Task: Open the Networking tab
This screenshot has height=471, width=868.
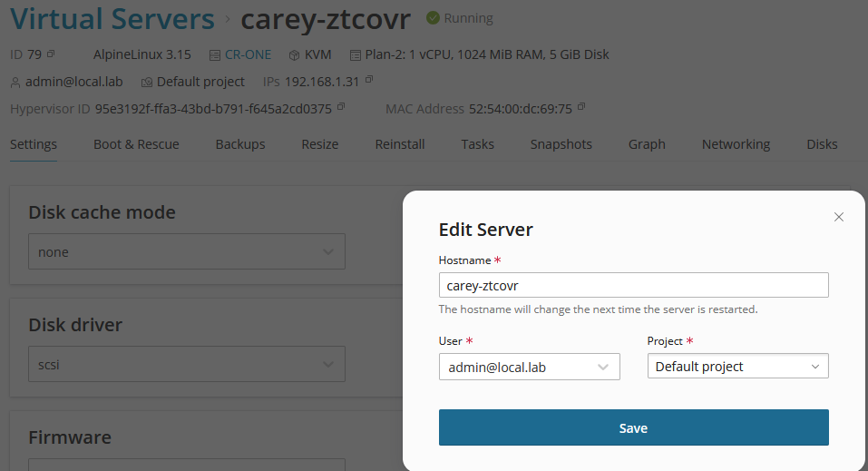Action: pos(736,144)
